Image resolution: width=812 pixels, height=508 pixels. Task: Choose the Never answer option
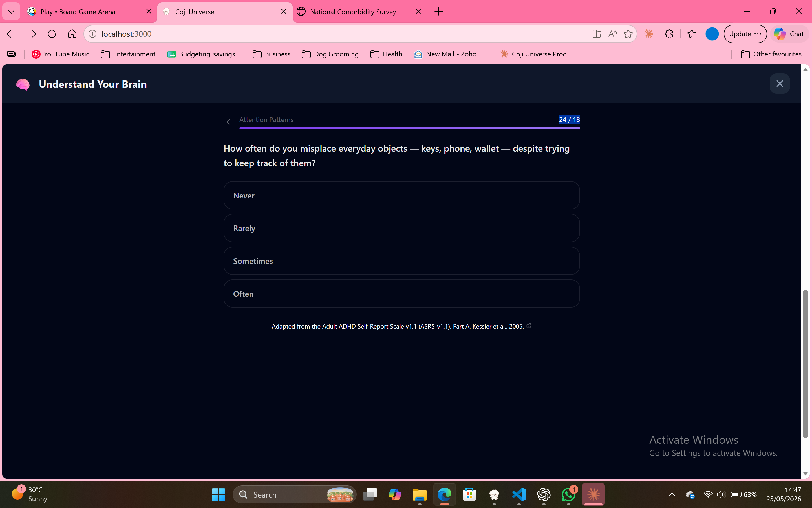coord(401,196)
